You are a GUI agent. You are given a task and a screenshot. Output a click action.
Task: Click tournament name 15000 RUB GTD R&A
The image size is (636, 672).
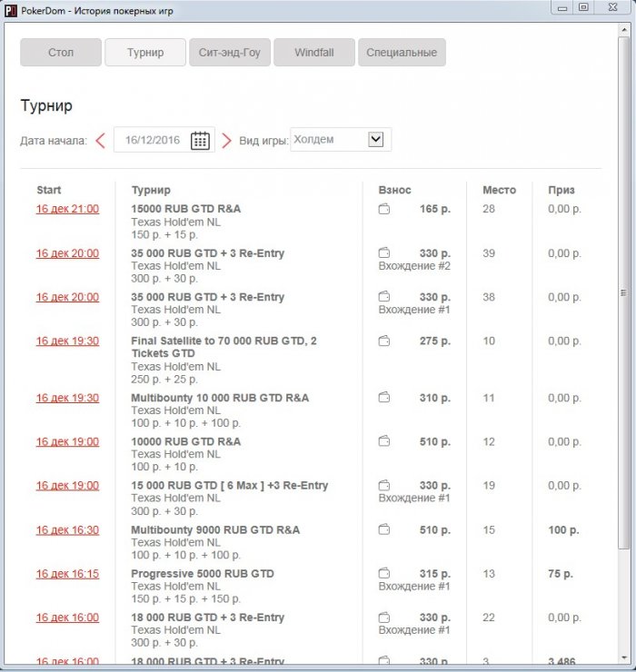(x=185, y=209)
